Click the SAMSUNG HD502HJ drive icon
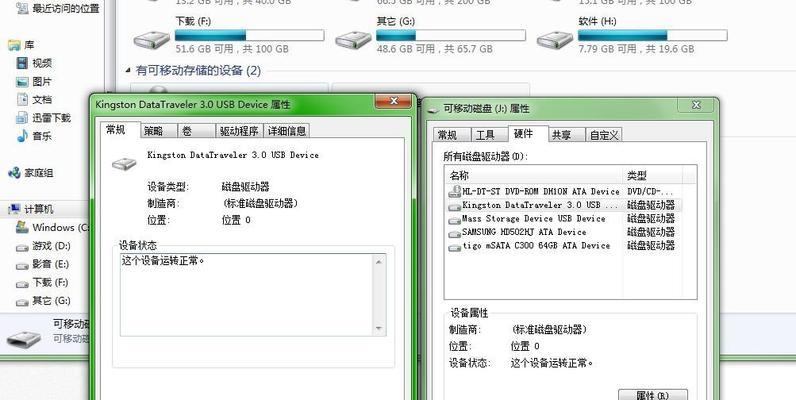796x400 pixels. (454, 233)
